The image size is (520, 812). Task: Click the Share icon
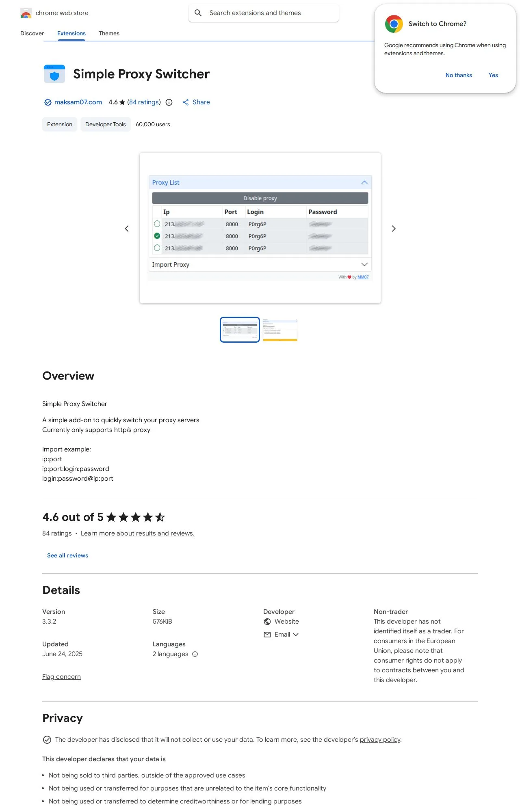click(x=186, y=102)
